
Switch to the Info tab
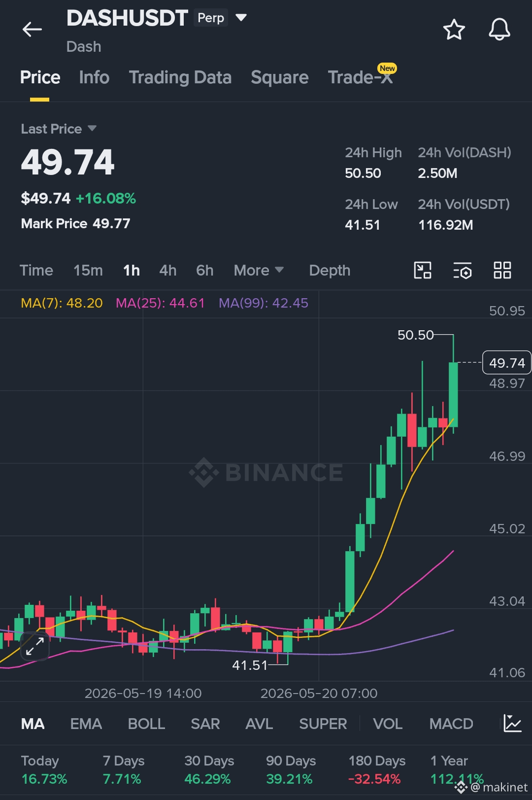(94, 77)
